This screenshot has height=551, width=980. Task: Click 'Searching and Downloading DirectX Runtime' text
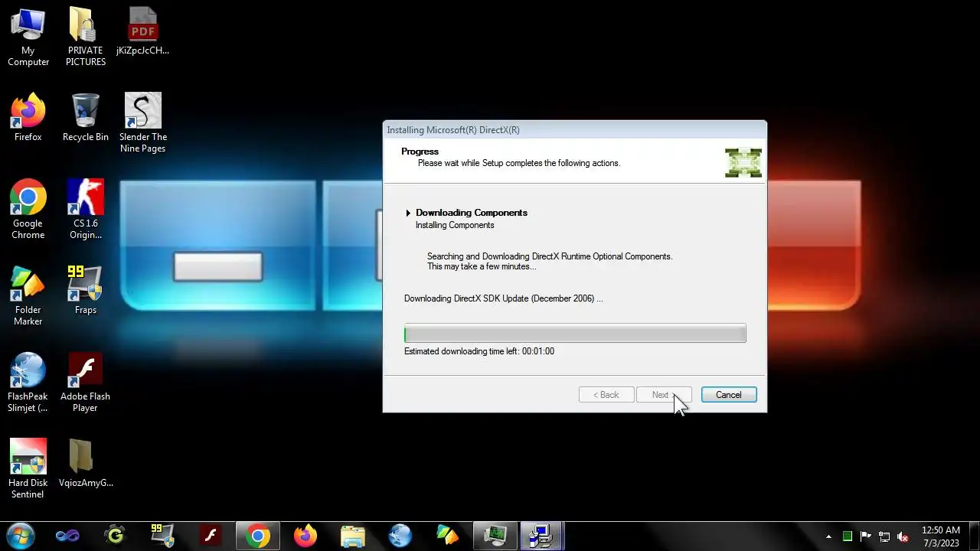tap(550, 256)
